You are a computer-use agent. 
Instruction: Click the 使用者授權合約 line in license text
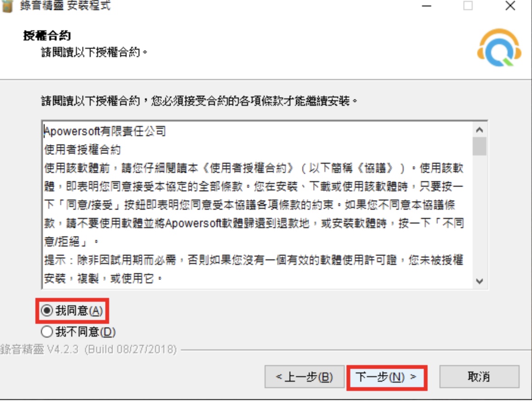[82, 149]
